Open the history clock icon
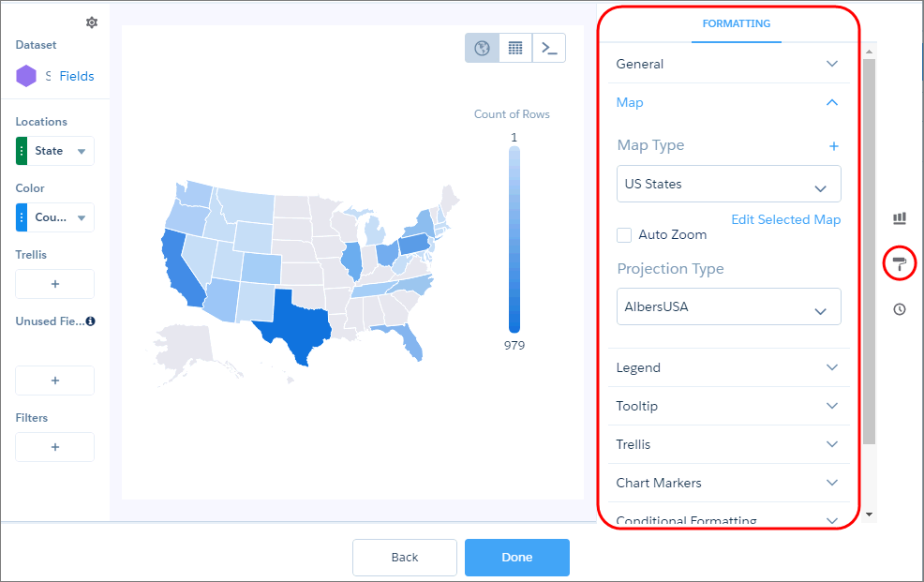924x582 pixels. point(900,309)
